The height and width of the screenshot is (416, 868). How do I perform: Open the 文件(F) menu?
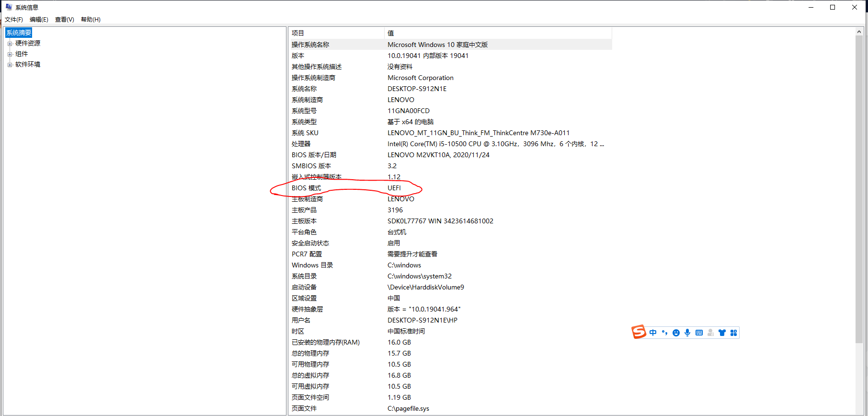tap(14, 20)
